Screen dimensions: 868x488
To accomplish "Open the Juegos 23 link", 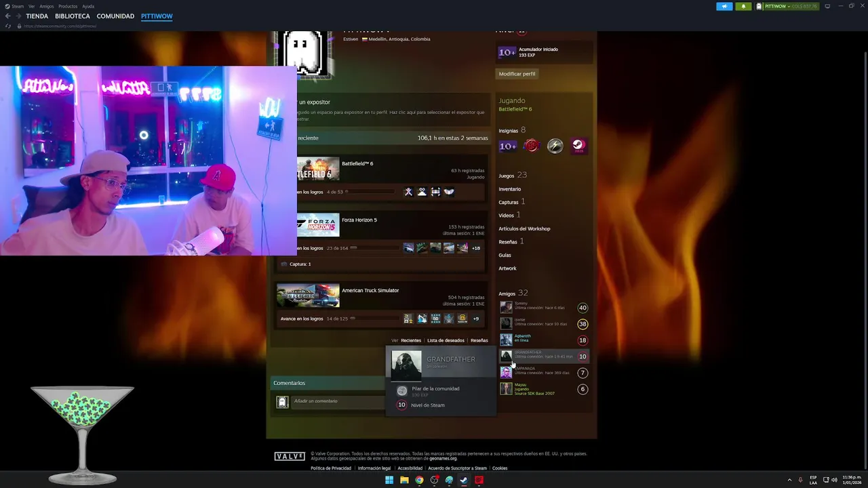I will pyautogui.click(x=513, y=176).
